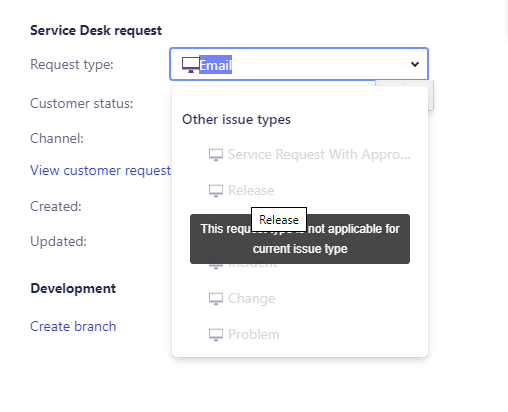This screenshot has height=412, width=508.
Task: Click the monitor icon beside Release
Action: 216,191
